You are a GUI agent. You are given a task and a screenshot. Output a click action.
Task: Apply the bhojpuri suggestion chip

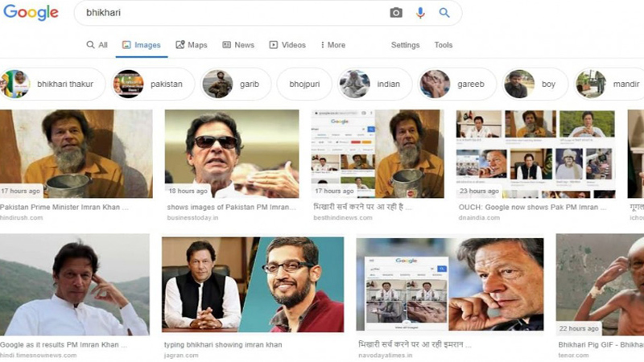coord(304,84)
